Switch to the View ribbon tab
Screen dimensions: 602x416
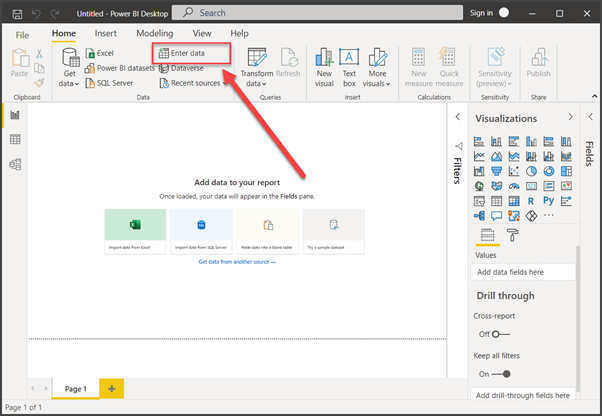pyautogui.click(x=202, y=33)
